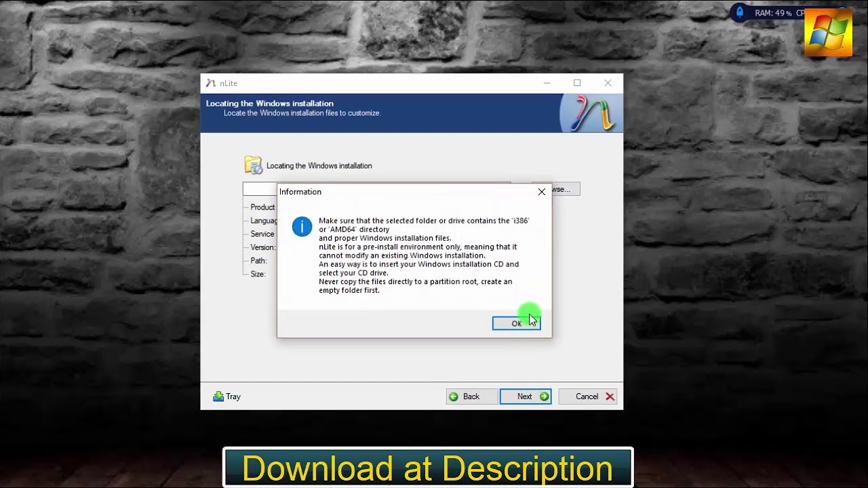Click the partly hidden Browse button in nLite
868x488 pixels.
[x=566, y=189]
